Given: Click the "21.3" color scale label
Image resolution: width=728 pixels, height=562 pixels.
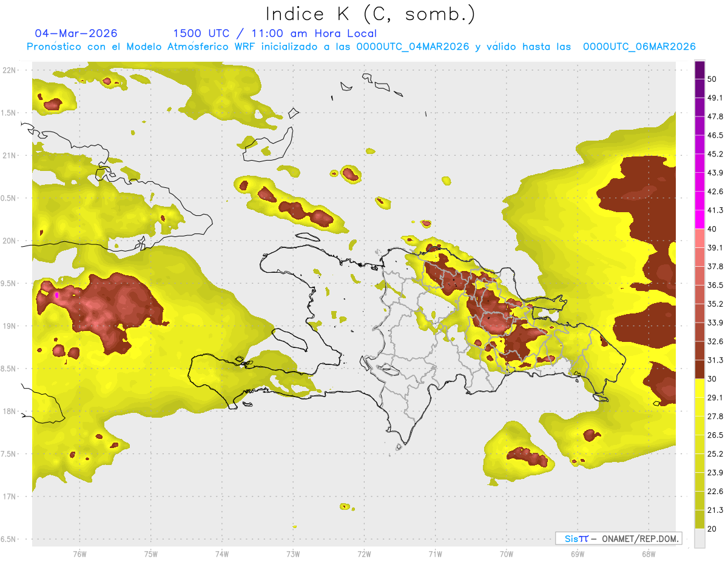Looking at the screenshot, I should click(x=715, y=510).
